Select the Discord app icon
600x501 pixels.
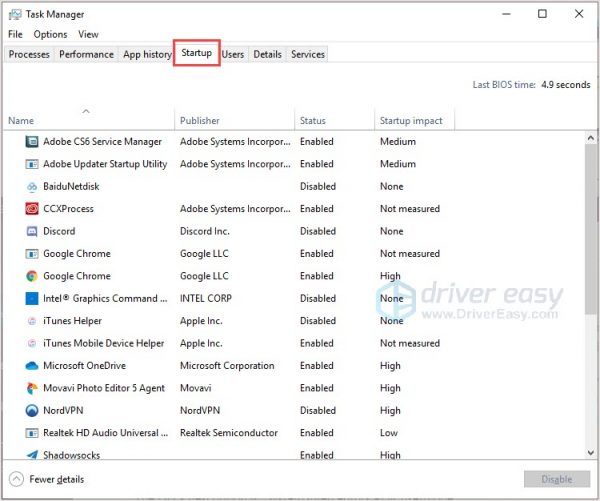coord(32,231)
